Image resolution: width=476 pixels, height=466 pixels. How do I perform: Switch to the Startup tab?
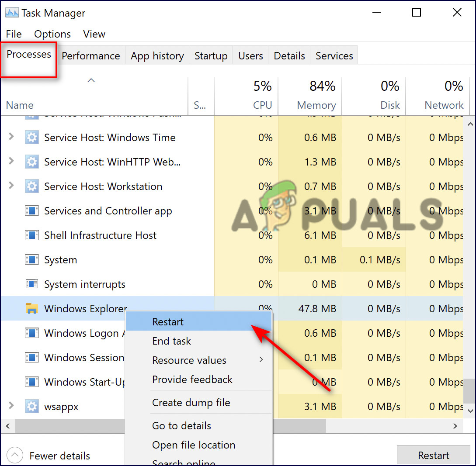[x=211, y=56]
